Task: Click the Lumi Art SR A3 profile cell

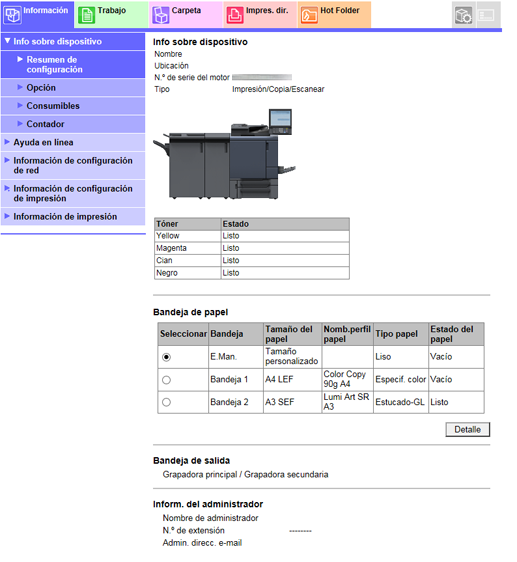Action: (x=347, y=402)
